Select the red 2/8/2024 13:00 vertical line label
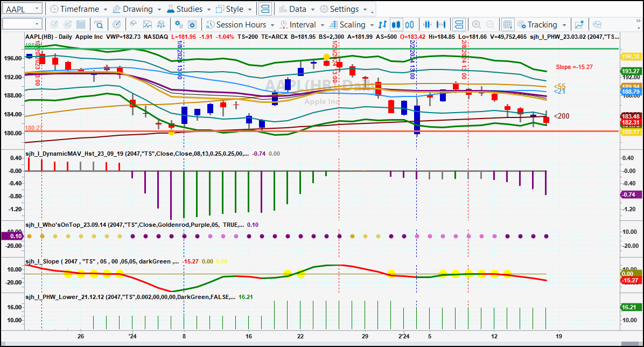Screen dimensions: 644x347 coord(464,60)
